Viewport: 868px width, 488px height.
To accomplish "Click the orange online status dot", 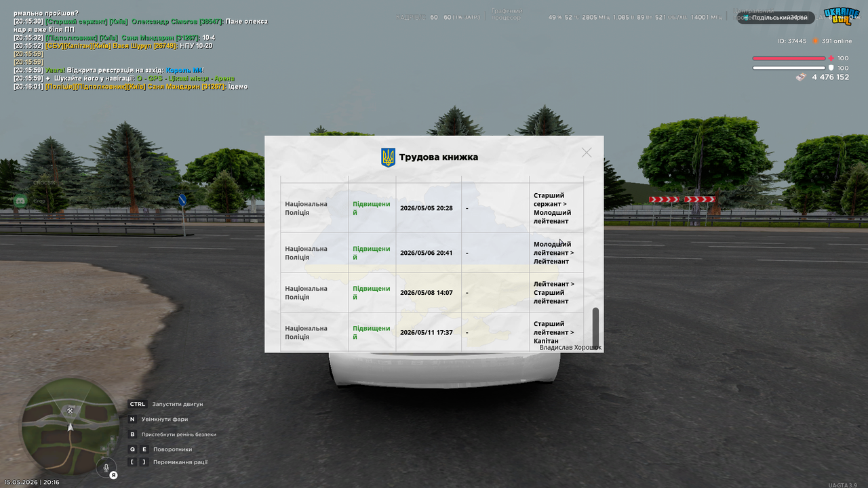I will (x=817, y=41).
